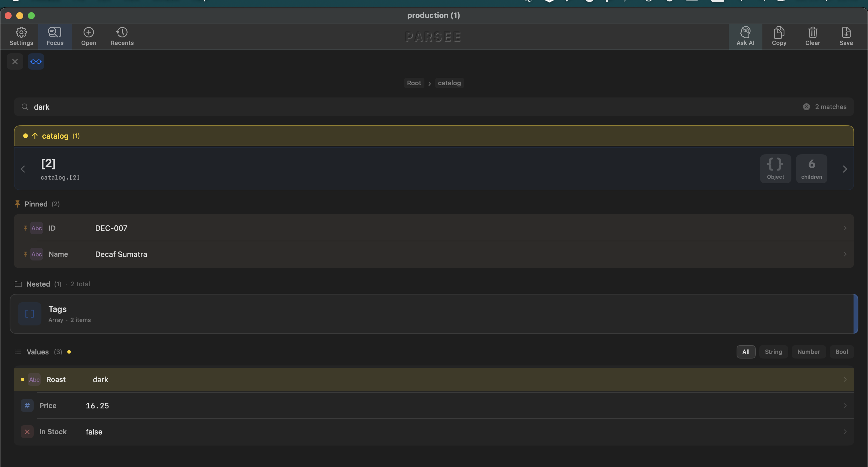The image size is (868, 467).
Task: Click the Pinned (2) section heading
Action: 42,204
